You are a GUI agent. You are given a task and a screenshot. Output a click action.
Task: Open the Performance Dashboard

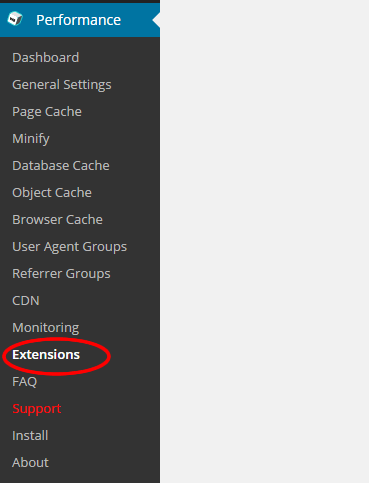pos(46,58)
